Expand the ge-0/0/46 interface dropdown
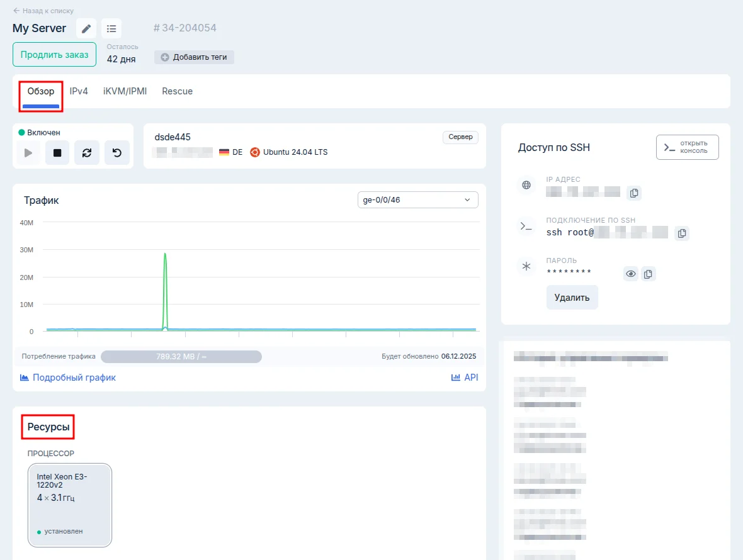This screenshot has width=743, height=560. point(417,200)
